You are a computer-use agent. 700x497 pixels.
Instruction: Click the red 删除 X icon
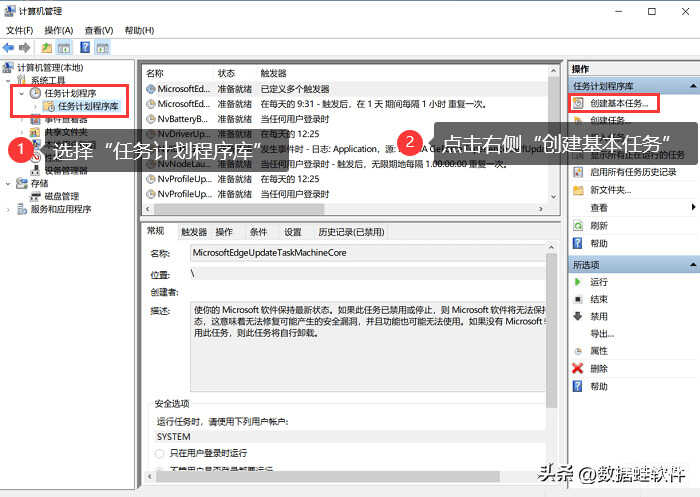coord(578,368)
